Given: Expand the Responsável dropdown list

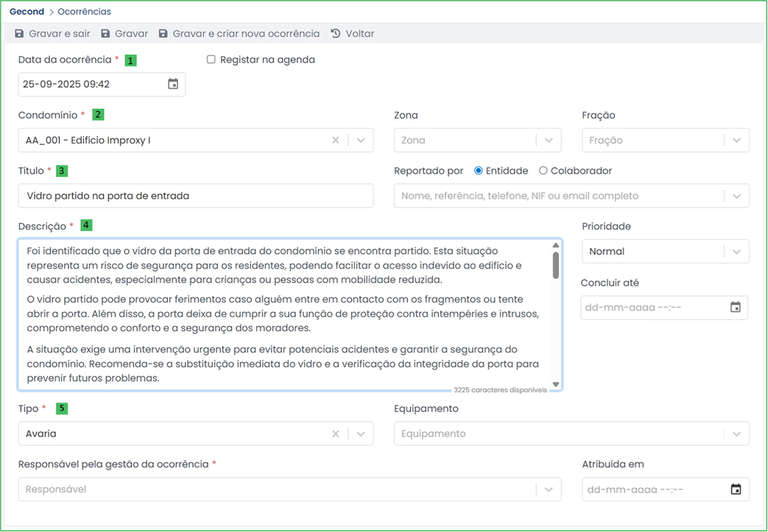Looking at the screenshot, I should [x=549, y=489].
